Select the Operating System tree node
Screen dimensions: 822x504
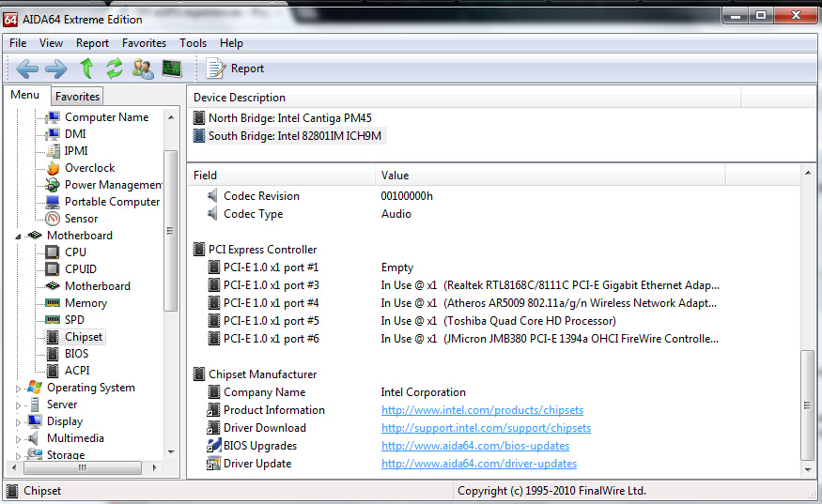tap(91, 388)
